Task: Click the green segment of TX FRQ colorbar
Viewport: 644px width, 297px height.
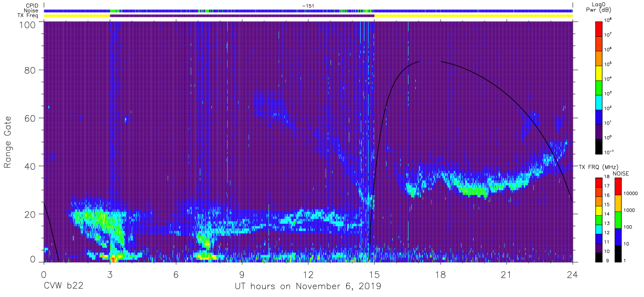Action: (599, 219)
